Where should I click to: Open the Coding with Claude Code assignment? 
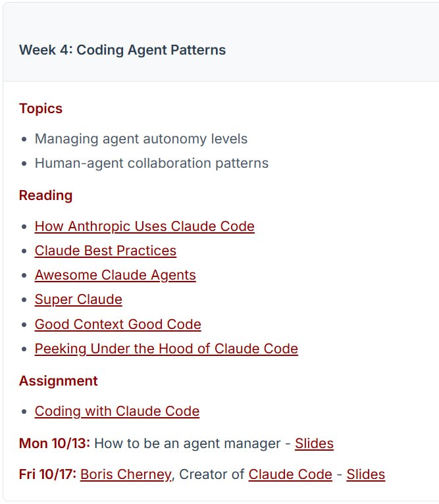pyautogui.click(x=117, y=411)
